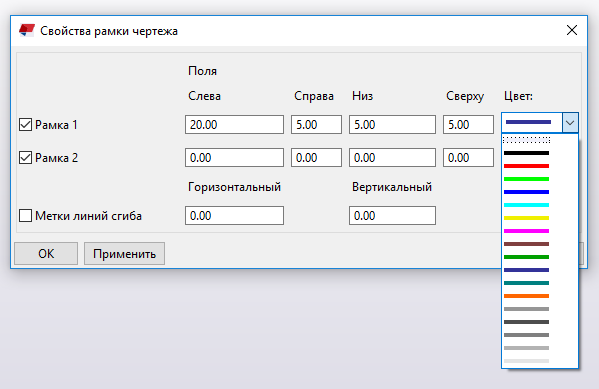Screen dimensions: 599x389
Task: Focus Рамка 2 Сверху field
Action: [468, 157]
